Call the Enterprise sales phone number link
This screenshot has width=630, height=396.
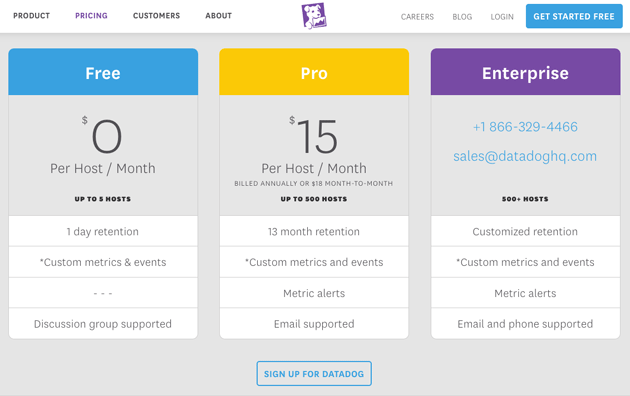point(525,127)
